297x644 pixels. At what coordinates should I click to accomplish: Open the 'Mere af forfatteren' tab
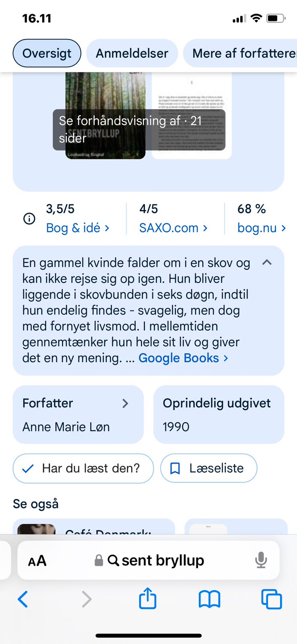click(241, 53)
